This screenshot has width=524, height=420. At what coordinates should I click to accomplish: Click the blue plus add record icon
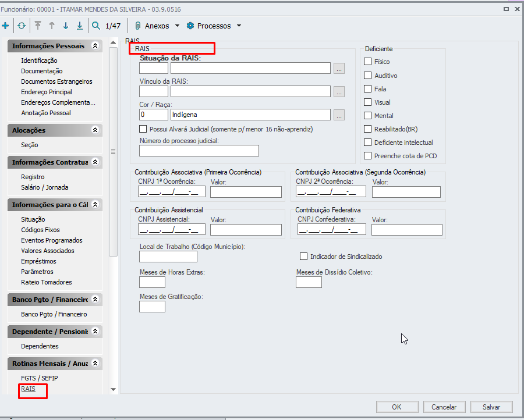point(5,26)
